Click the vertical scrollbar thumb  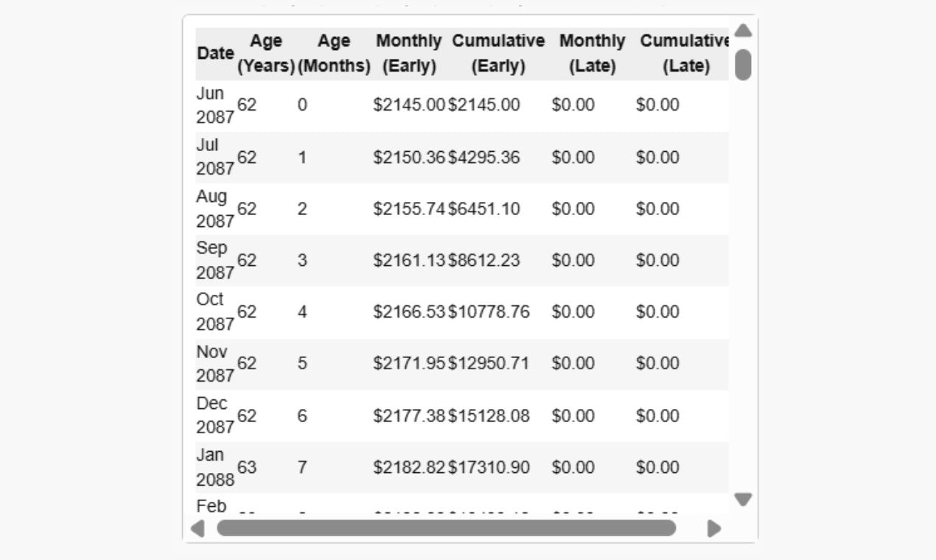tap(743, 64)
